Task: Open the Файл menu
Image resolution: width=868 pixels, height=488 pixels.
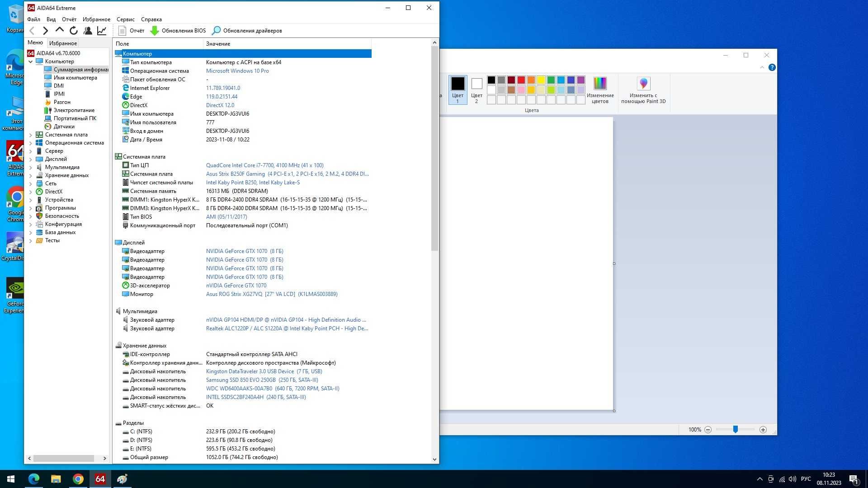Action: (33, 19)
